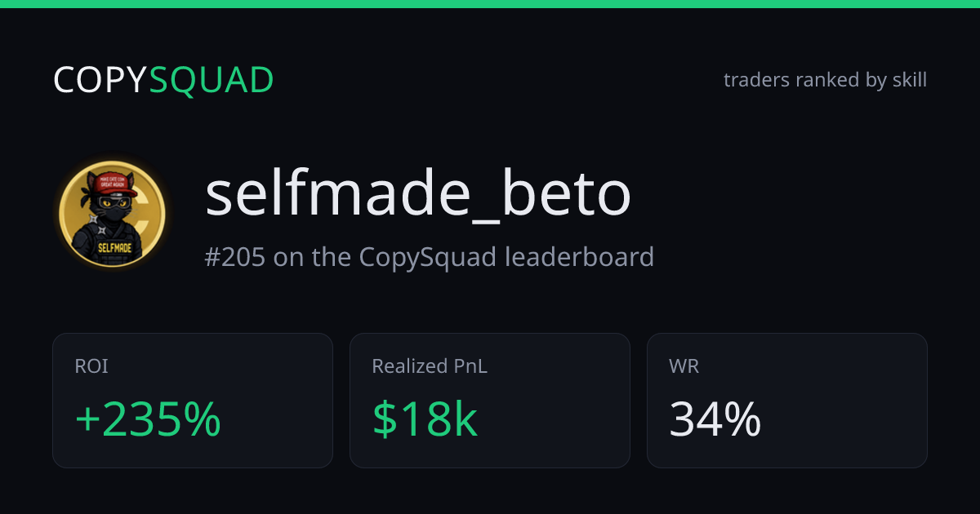Click the #205 leaderboard rank text

pyautogui.click(x=430, y=257)
